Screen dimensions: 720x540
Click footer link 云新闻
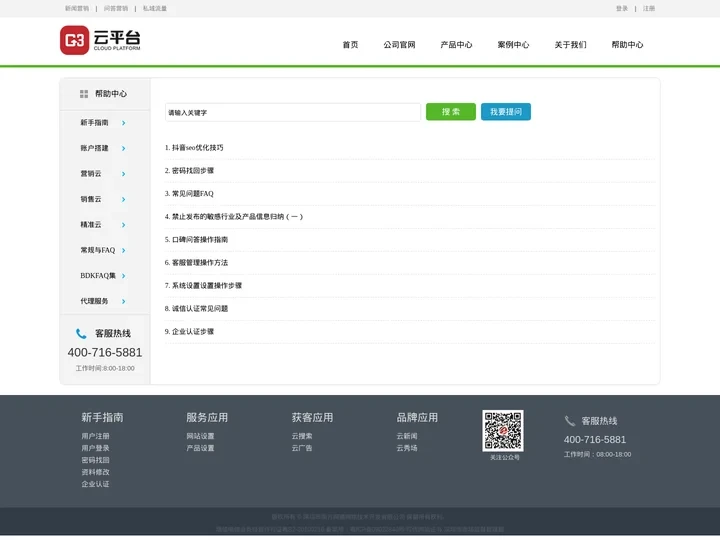[407, 436]
